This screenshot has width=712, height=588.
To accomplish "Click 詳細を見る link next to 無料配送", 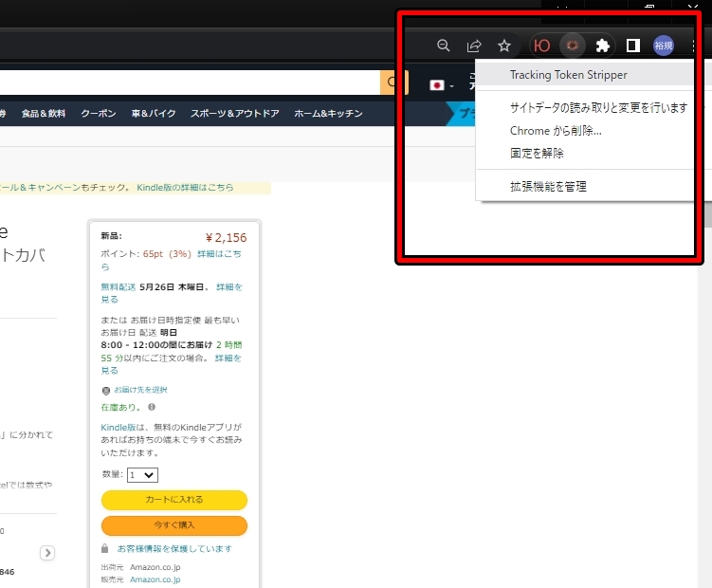I will click(228, 287).
